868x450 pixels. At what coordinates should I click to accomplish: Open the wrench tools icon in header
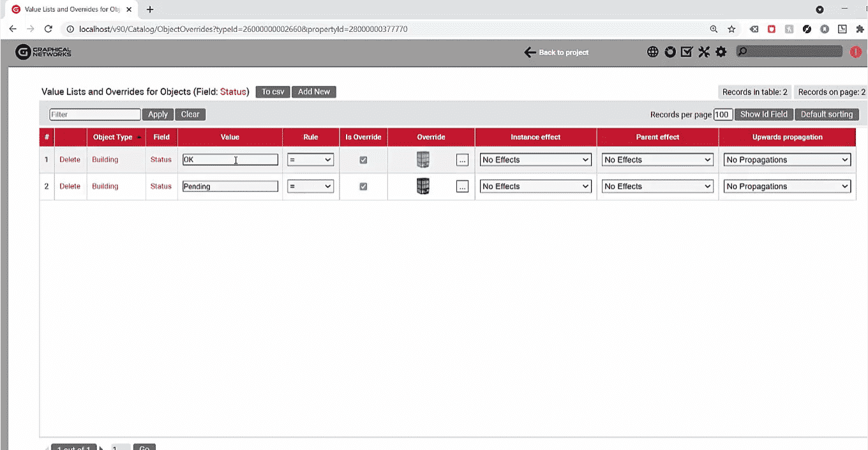point(704,52)
